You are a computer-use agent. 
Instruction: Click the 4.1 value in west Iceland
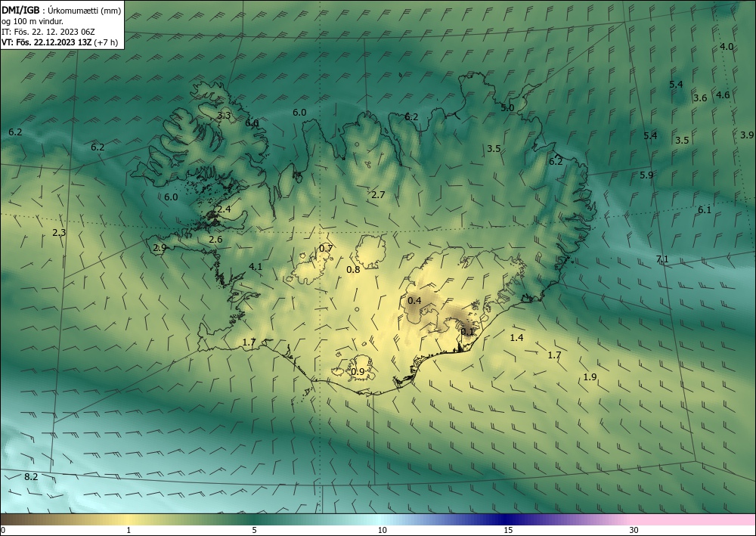tap(256, 267)
